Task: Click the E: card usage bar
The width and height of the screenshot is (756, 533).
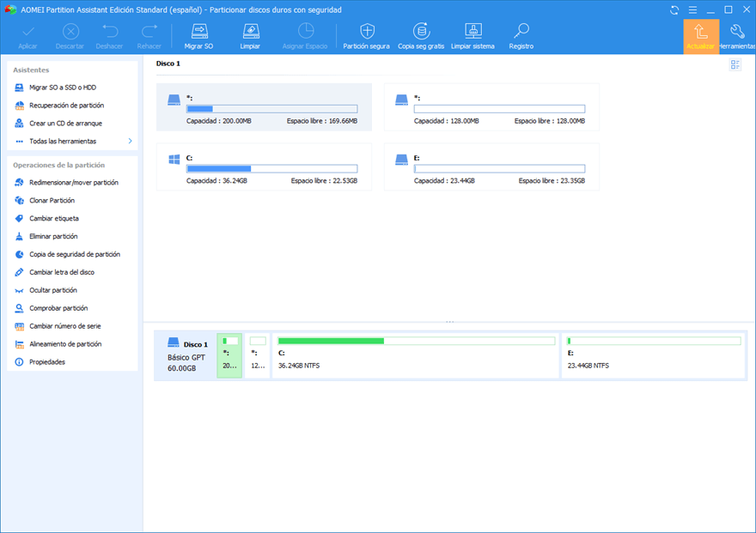Action: click(499, 168)
